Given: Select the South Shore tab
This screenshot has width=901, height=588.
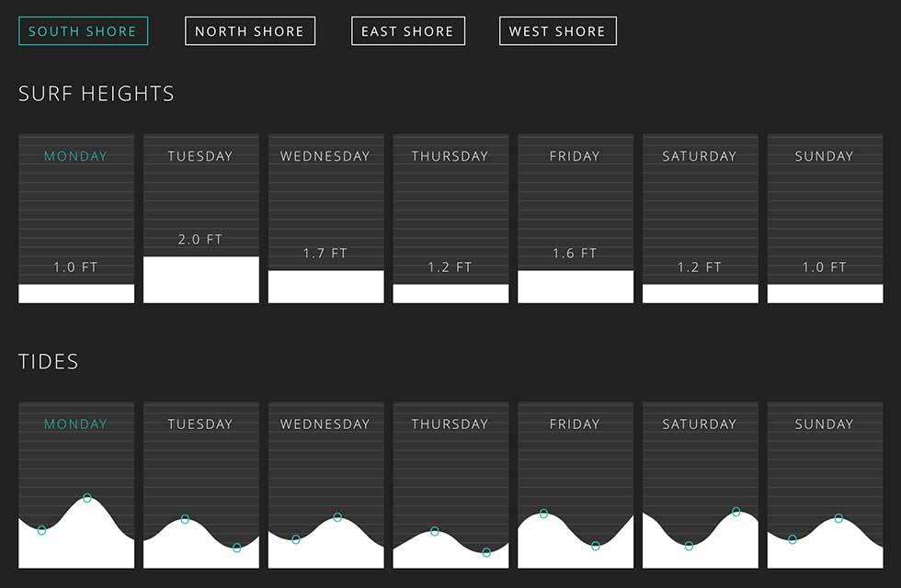Looking at the screenshot, I should (83, 31).
